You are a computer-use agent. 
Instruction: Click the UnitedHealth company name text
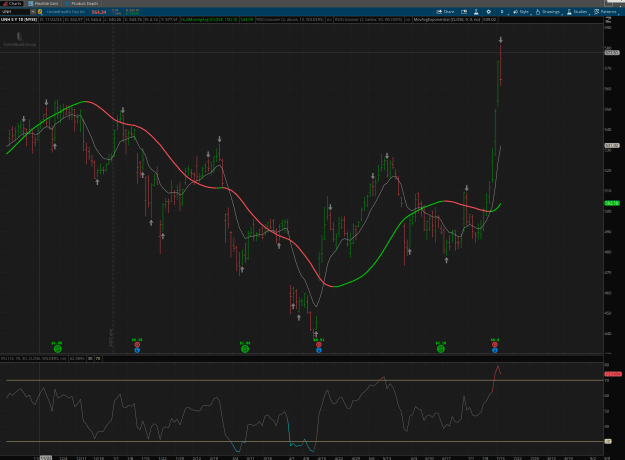(66, 12)
